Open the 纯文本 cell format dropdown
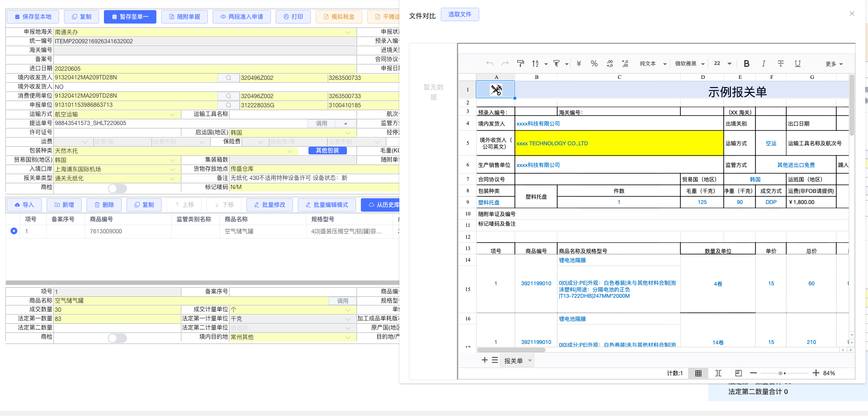This screenshot has height=419, width=868. [x=653, y=63]
